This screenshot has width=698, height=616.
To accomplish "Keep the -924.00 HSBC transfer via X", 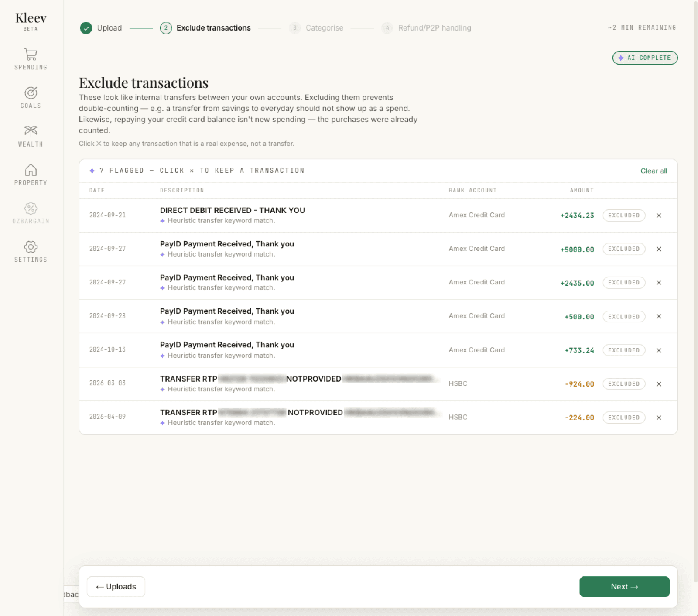I will click(x=659, y=384).
